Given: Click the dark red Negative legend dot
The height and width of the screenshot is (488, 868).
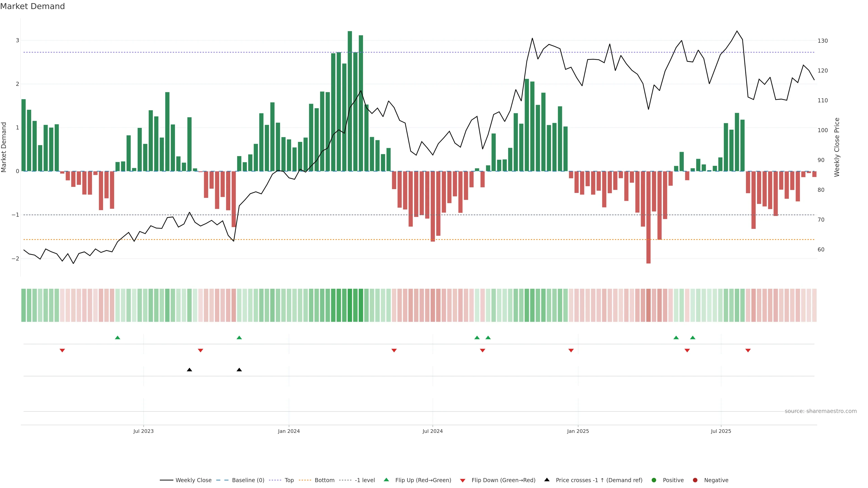Looking at the screenshot, I should pos(695,480).
